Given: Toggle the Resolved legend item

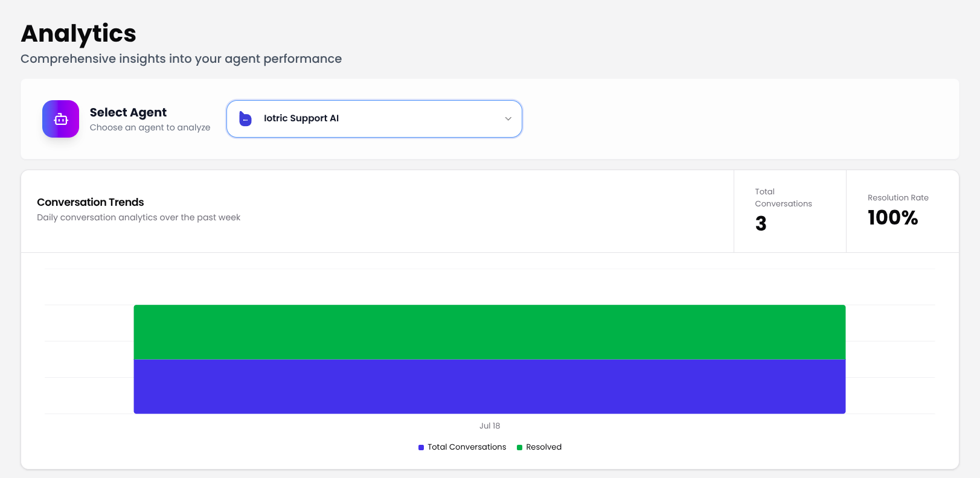Looking at the screenshot, I should (x=539, y=447).
